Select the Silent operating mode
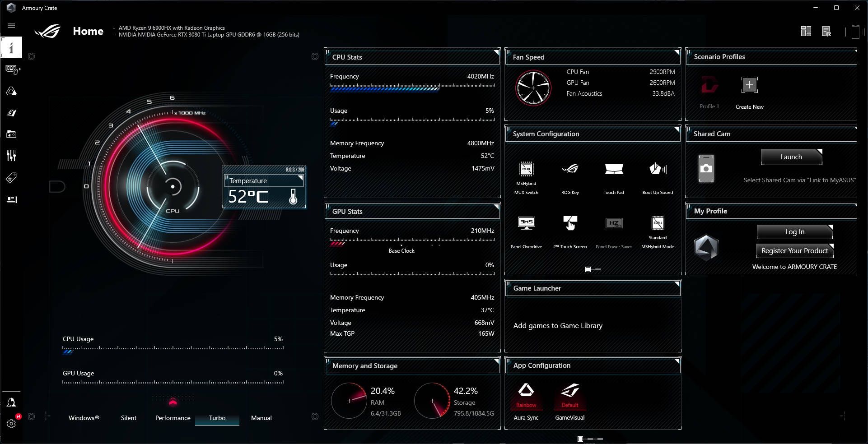The width and height of the screenshot is (868, 444). (129, 418)
